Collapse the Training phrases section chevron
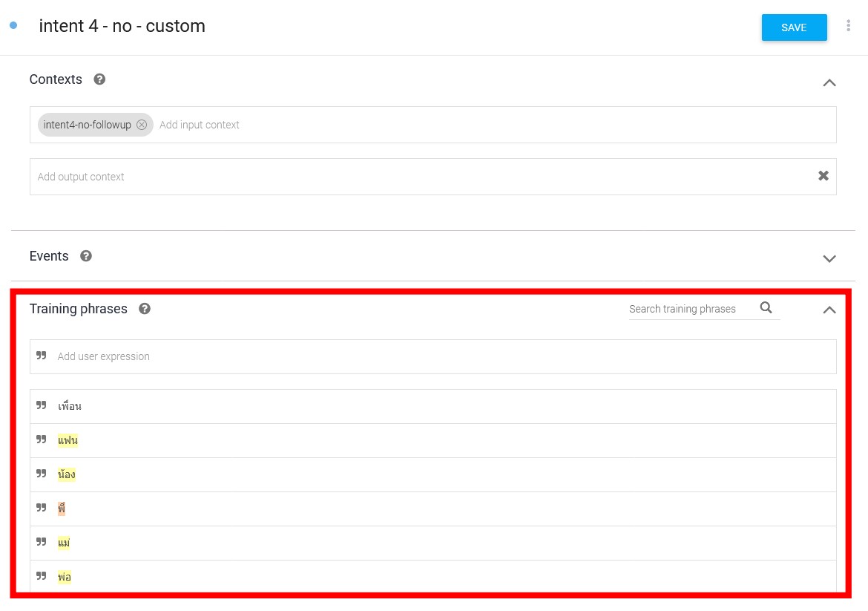The width and height of the screenshot is (868, 611). (x=829, y=310)
